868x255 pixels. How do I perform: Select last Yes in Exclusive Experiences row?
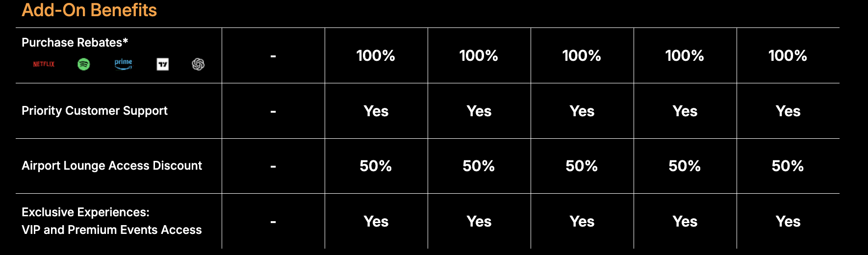pyautogui.click(x=788, y=222)
